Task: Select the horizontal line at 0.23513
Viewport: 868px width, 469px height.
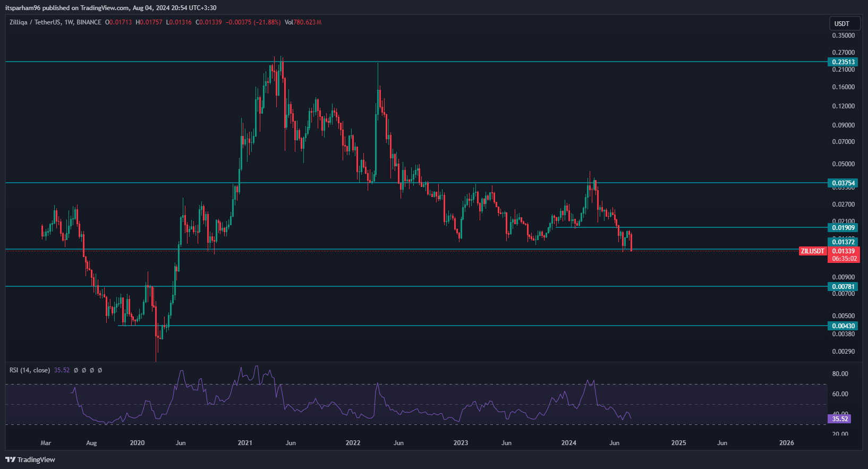Action: tap(416, 62)
